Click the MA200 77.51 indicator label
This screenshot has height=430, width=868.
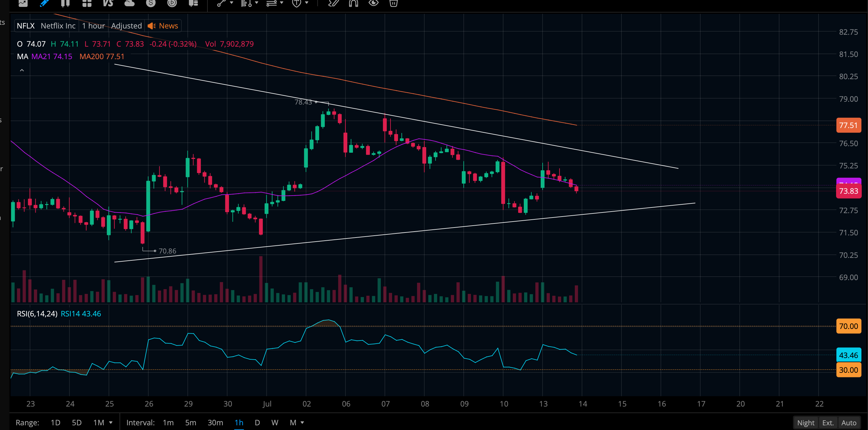(x=102, y=57)
